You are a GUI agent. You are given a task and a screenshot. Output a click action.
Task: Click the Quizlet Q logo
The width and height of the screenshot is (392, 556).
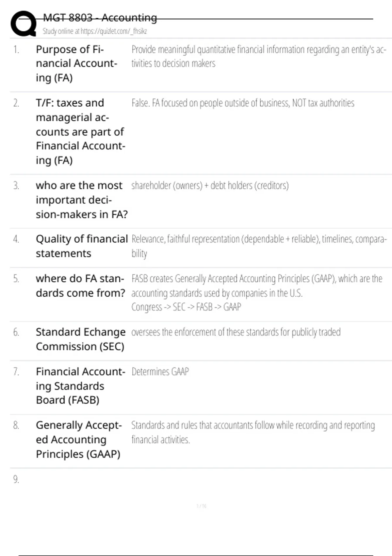pyautogui.click(x=23, y=24)
